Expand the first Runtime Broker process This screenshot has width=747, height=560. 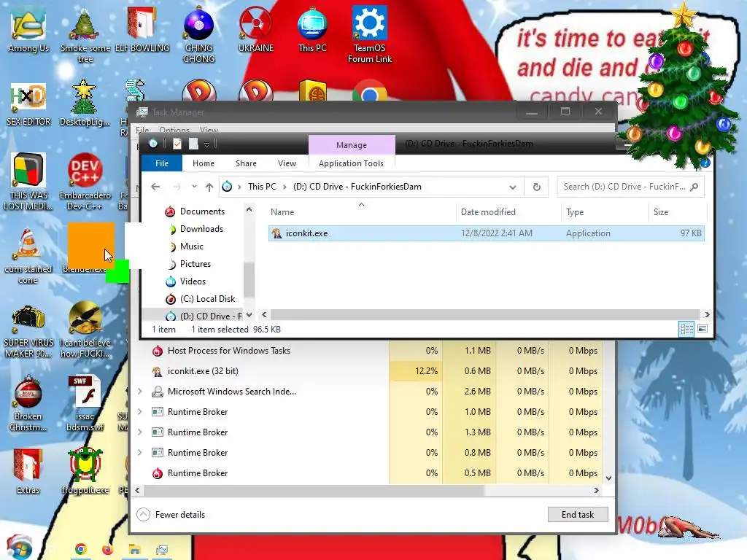coord(140,412)
